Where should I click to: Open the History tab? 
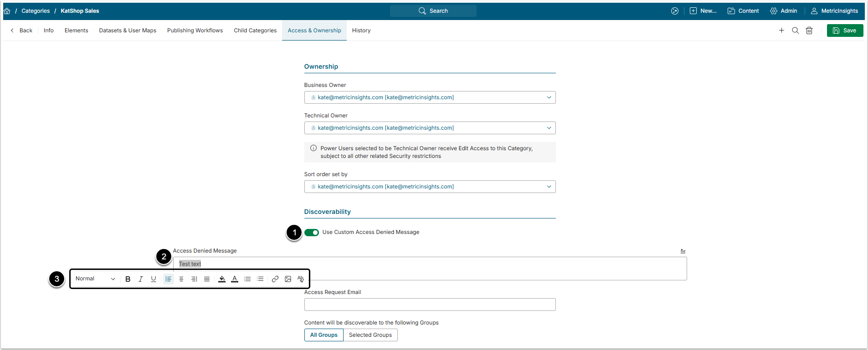(x=361, y=30)
